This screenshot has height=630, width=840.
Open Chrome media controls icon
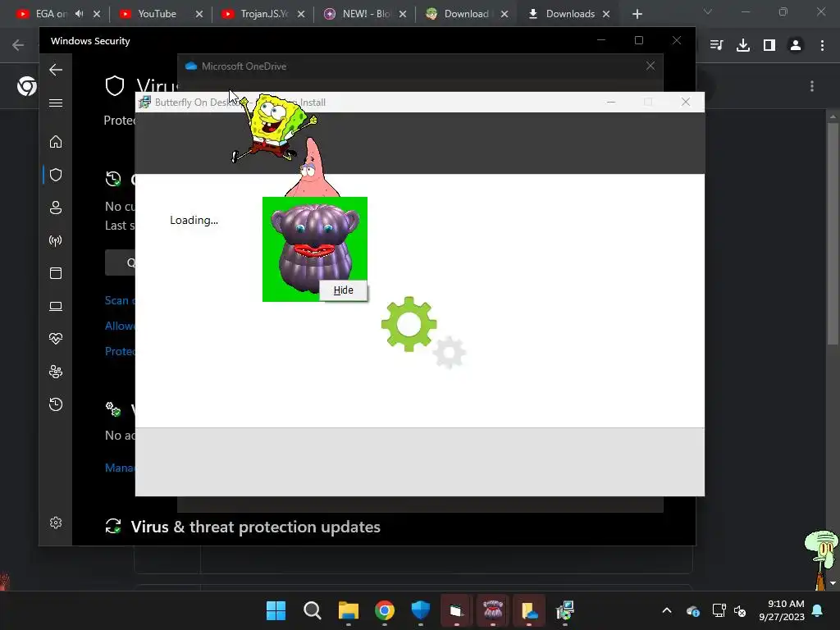coord(716,46)
